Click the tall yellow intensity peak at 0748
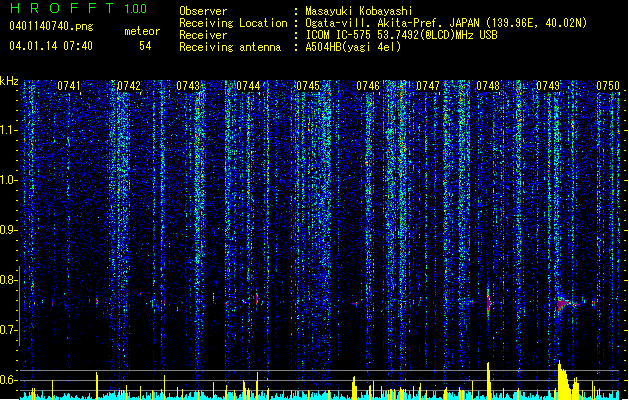The height and width of the screenshot is (400, 629). tap(488, 380)
